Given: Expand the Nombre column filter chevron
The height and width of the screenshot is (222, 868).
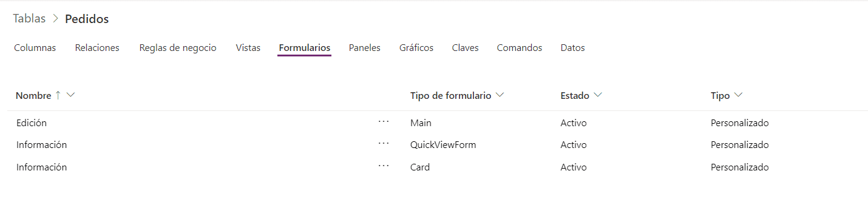Looking at the screenshot, I should 70,95.
